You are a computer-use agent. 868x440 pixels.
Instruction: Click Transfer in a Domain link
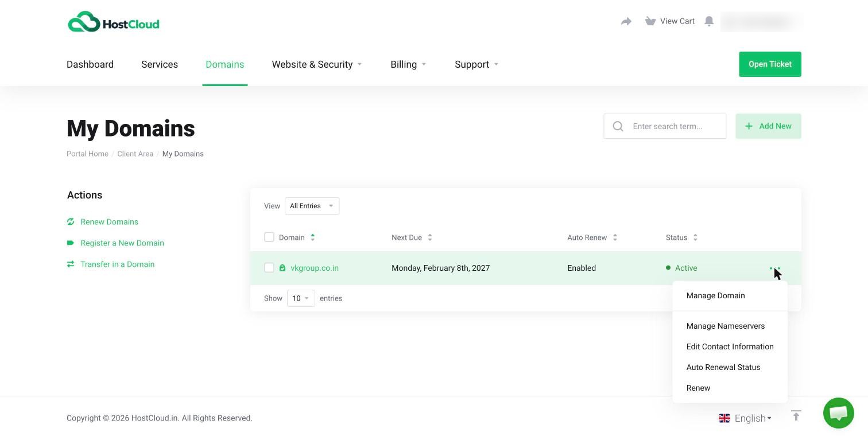(x=117, y=264)
